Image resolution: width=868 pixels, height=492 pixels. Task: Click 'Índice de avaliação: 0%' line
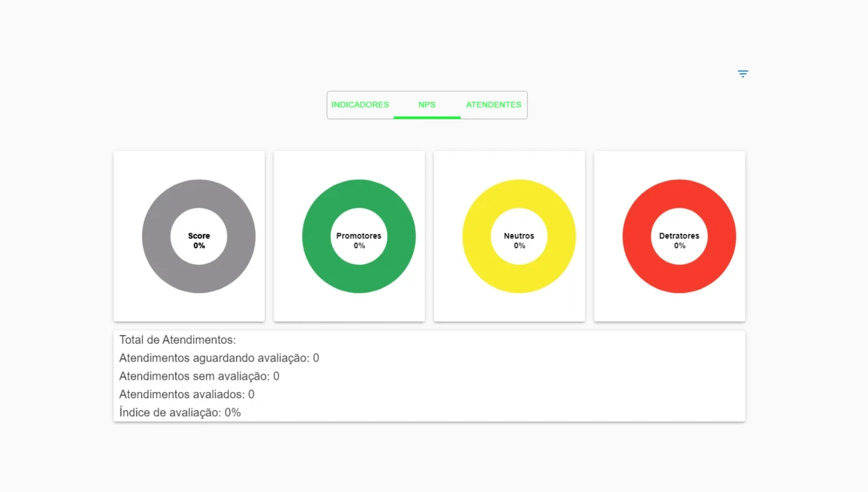click(180, 412)
